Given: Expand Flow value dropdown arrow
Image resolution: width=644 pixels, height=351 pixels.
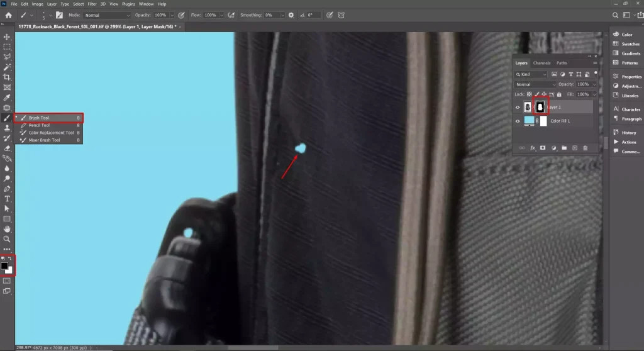Looking at the screenshot, I should click(x=221, y=15).
